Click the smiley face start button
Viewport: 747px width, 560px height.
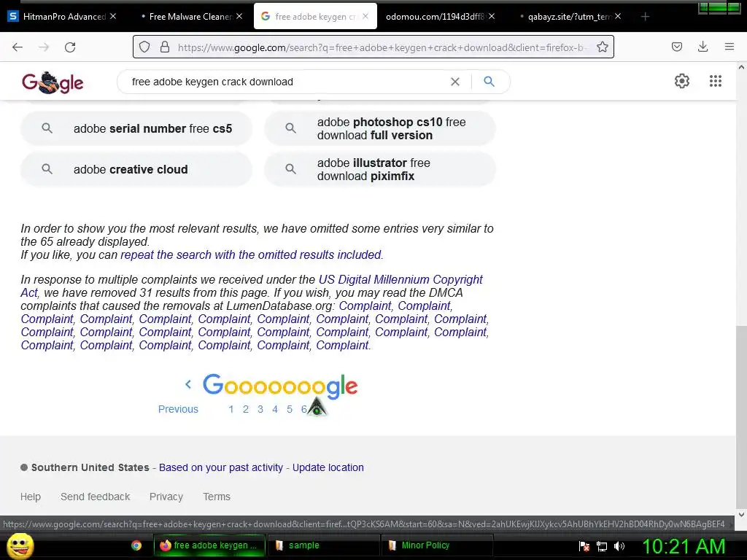click(20, 545)
